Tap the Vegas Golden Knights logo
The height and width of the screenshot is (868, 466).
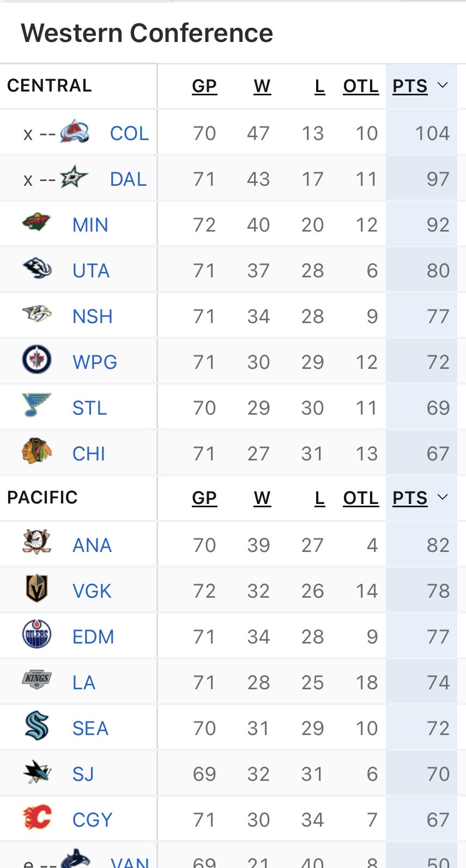coord(37,589)
